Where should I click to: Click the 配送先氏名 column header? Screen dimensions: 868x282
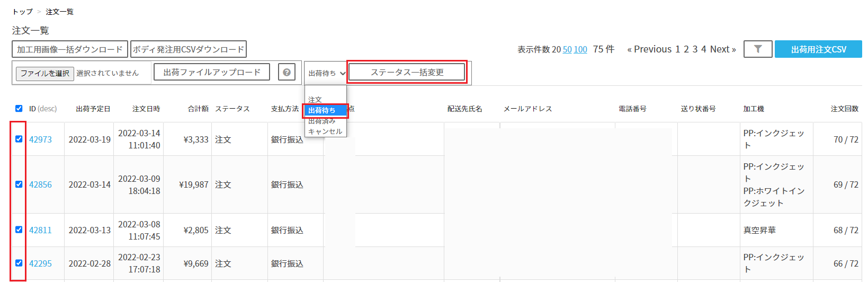pos(465,109)
